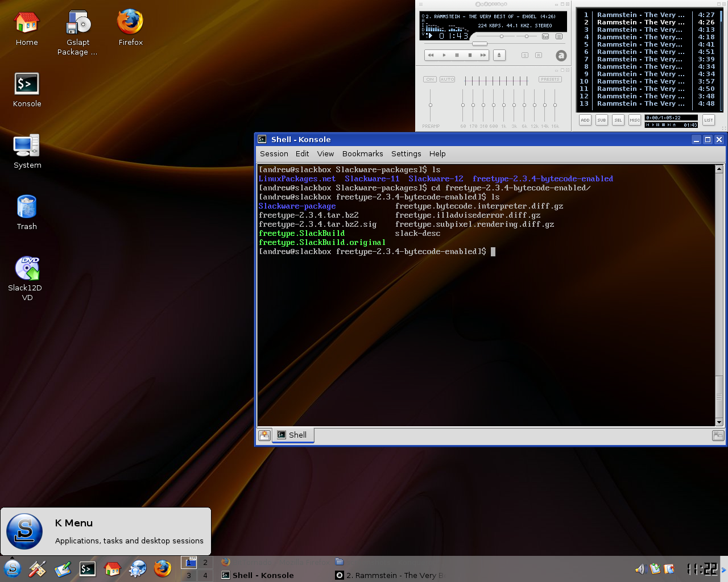The image size is (728, 582).
Task: Open the Session menu in Konsole
Action: coord(274,154)
